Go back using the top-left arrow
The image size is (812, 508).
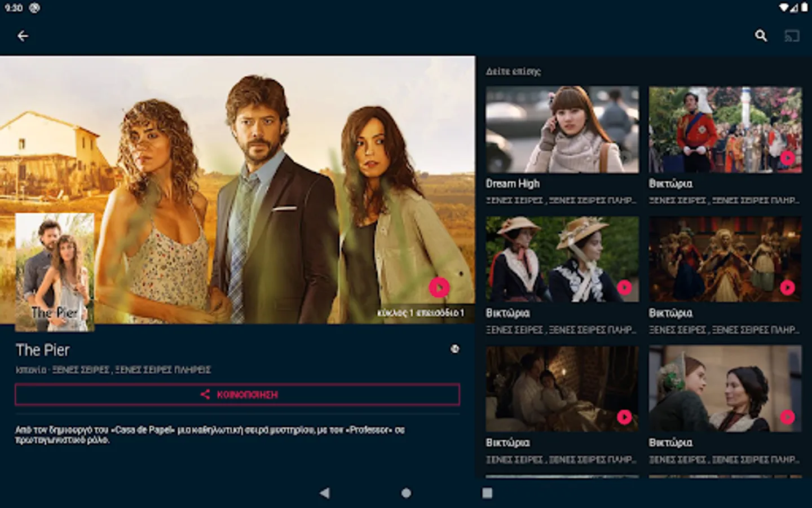click(23, 36)
